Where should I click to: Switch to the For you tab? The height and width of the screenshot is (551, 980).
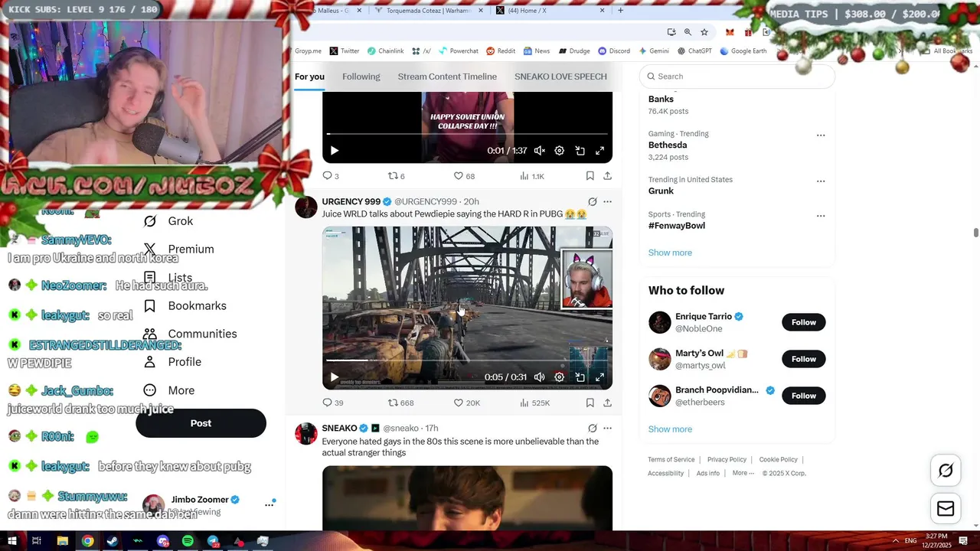[x=309, y=77]
